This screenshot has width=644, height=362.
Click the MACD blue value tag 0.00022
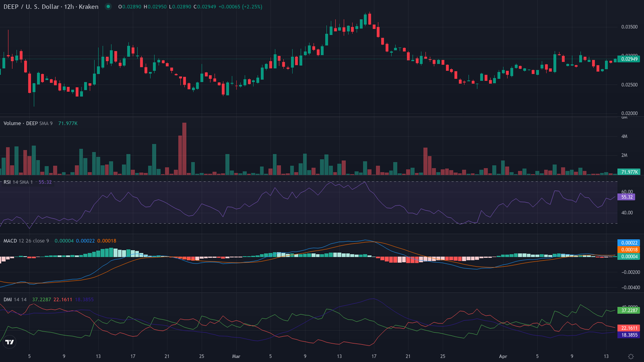point(629,243)
